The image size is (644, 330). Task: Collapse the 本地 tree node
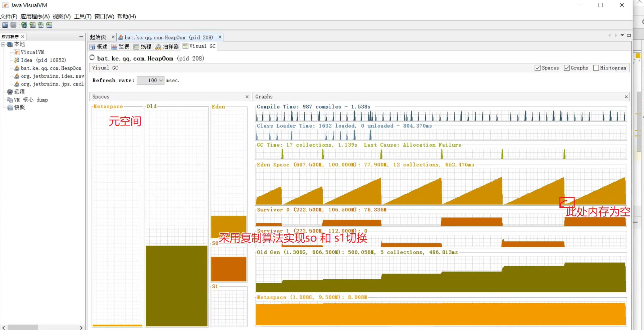point(3,44)
